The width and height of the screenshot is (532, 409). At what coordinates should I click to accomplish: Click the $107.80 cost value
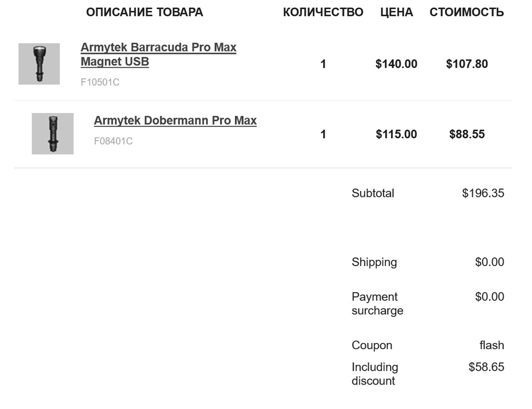[x=467, y=64]
